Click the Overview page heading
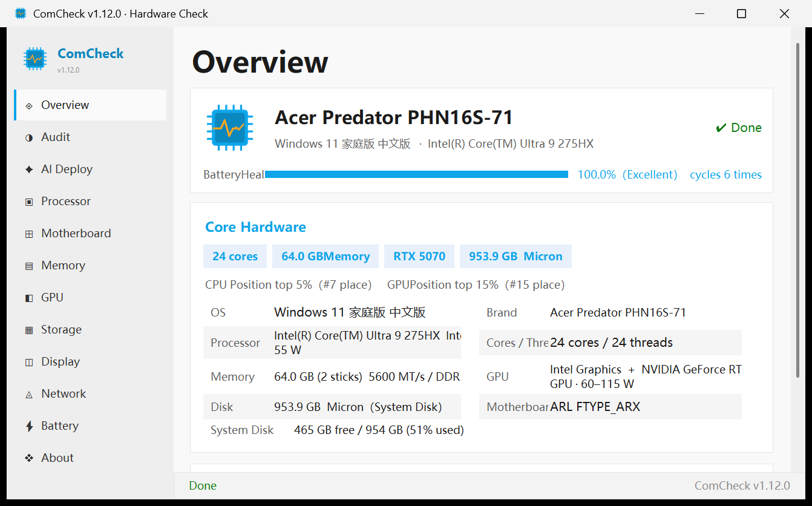Screen dimensions: 812x506 coord(260,62)
